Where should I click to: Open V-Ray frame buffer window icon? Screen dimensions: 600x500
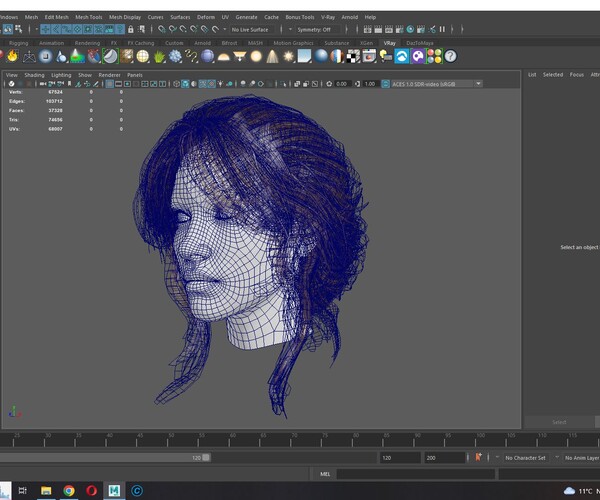click(x=369, y=56)
